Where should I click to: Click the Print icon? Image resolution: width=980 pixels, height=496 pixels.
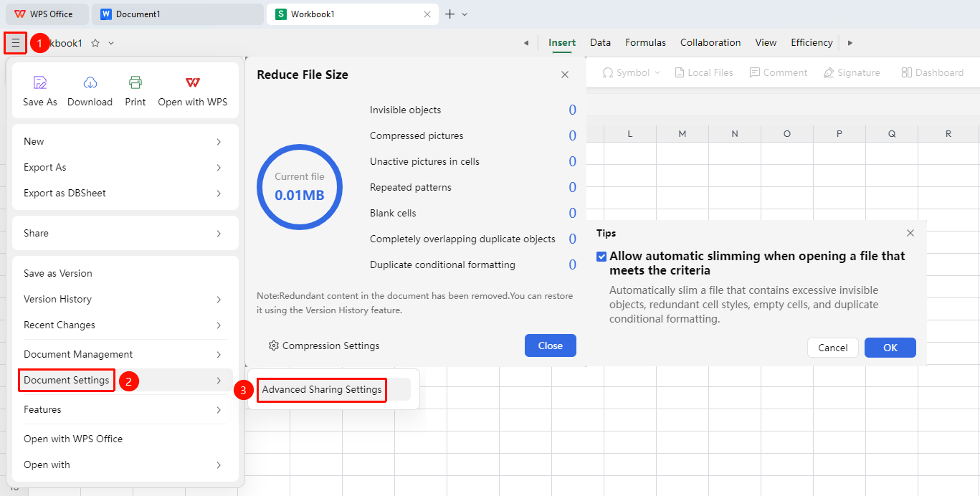pyautogui.click(x=135, y=82)
